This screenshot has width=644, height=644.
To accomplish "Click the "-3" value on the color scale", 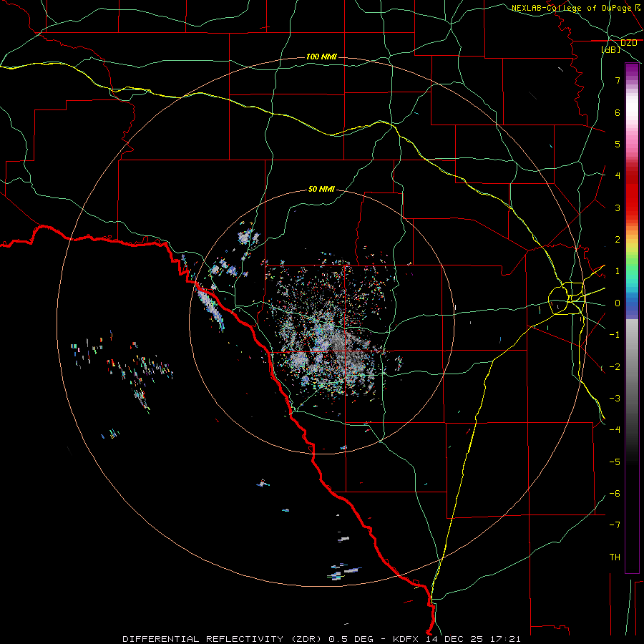I will point(615,399).
